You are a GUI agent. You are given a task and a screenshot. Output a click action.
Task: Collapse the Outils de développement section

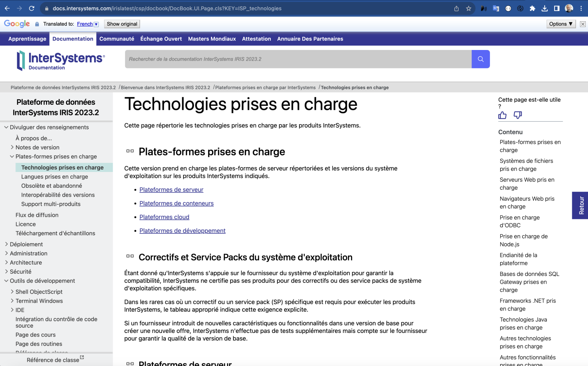6,281
